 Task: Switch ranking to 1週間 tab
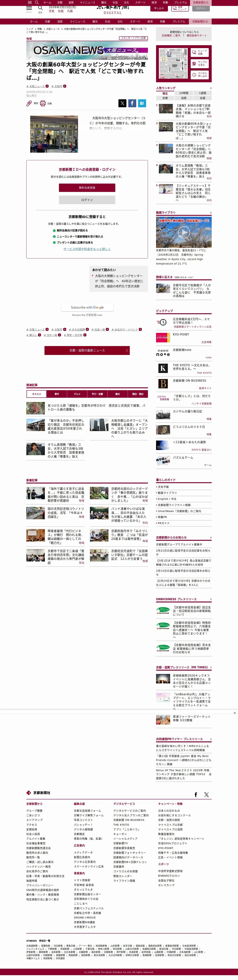click(x=202, y=93)
